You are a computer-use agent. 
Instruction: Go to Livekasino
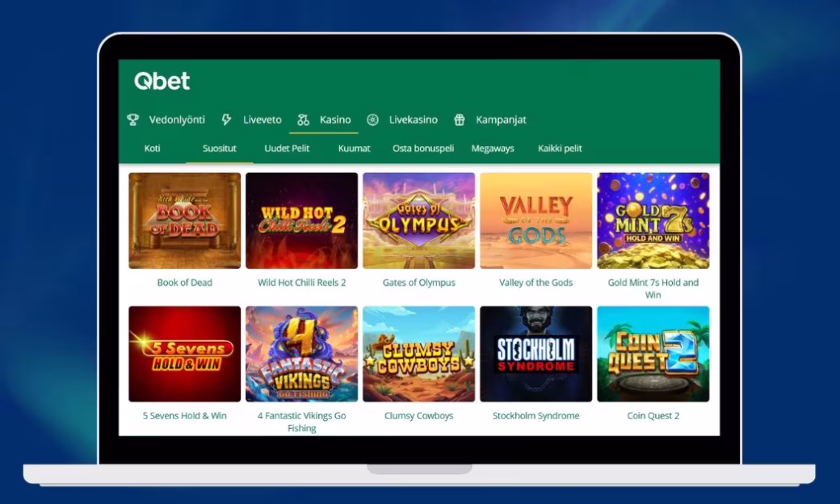coord(413,120)
